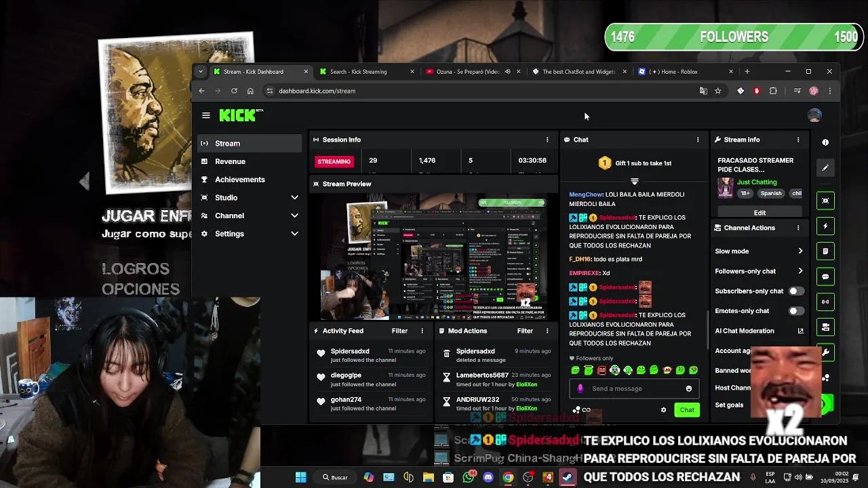Click the green Chat send button
This screenshot has width=868, height=488.
tap(687, 409)
